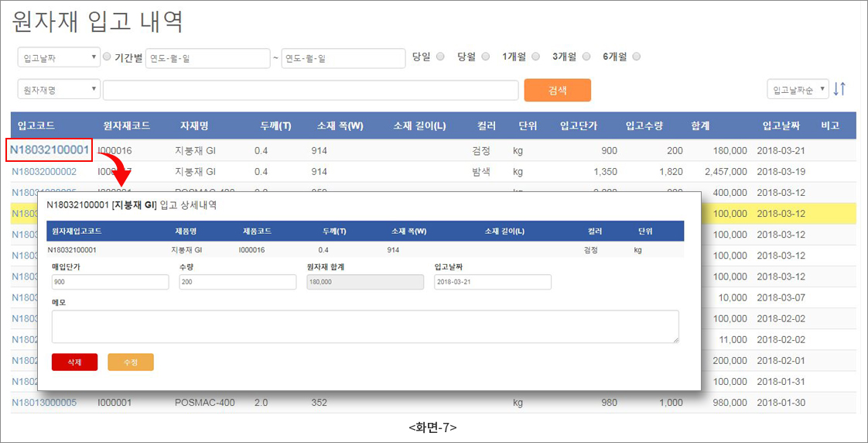Click inside the 메모 text area
Viewport: 868px width, 443px height.
pos(365,327)
